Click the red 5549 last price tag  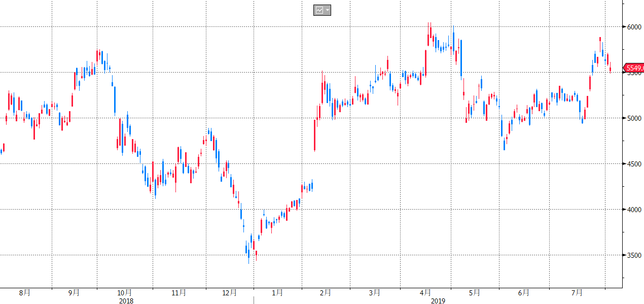click(x=634, y=68)
